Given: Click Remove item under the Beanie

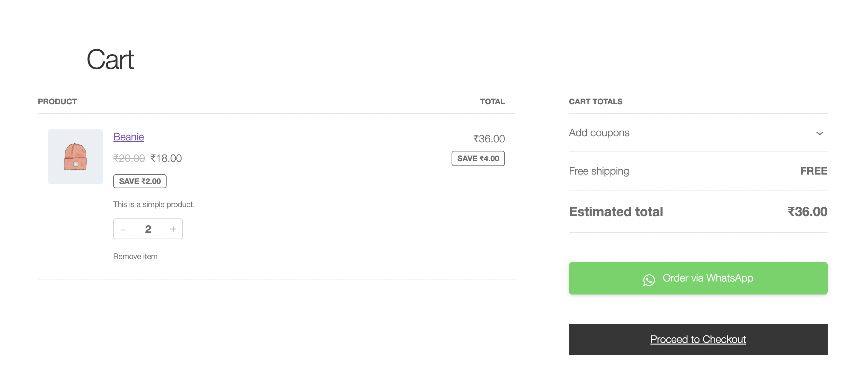Looking at the screenshot, I should [135, 256].
